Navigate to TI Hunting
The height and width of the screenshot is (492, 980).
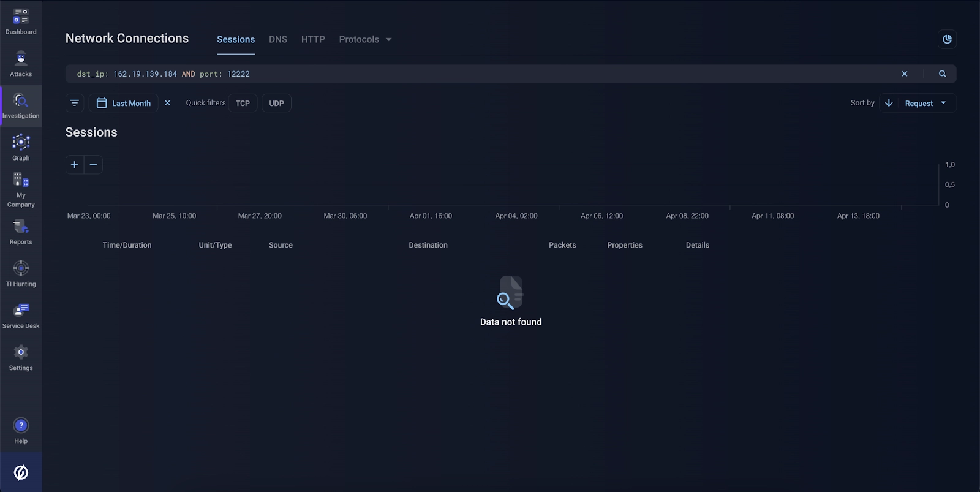(21, 273)
